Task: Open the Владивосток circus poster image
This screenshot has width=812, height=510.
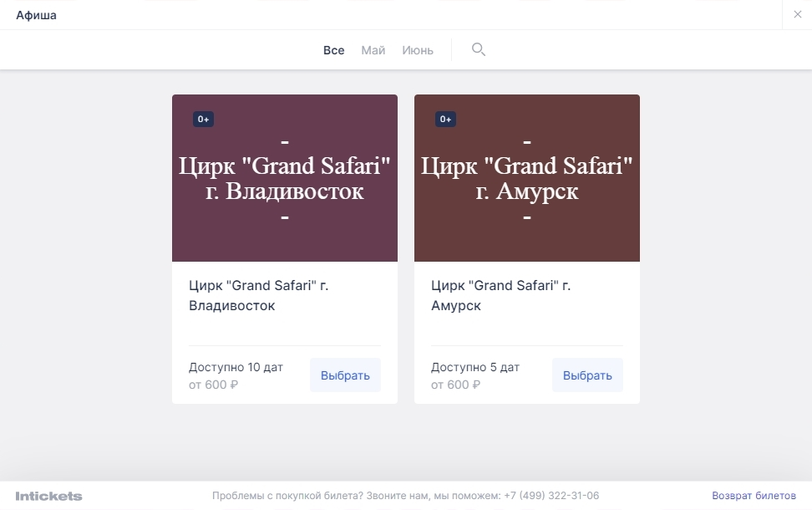Action: click(x=284, y=178)
